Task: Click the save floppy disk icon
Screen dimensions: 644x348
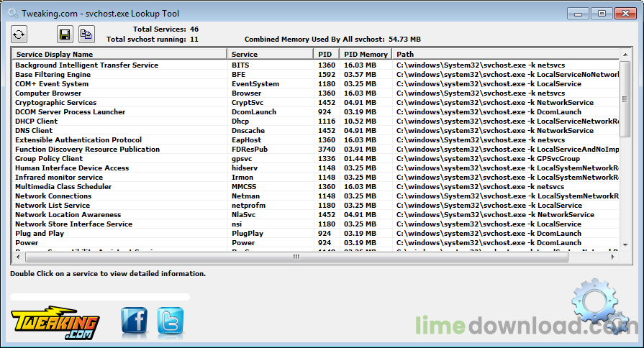Action: (x=65, y=34)
